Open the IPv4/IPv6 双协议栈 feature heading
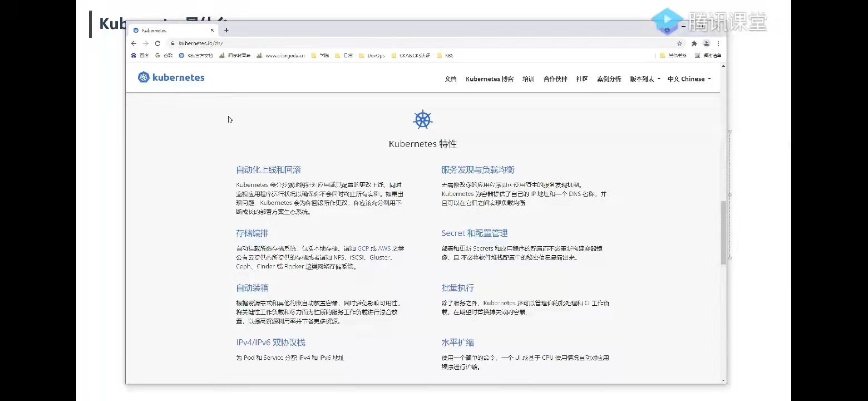Viewport: 868px width, 401px height. tap(270, 343)
